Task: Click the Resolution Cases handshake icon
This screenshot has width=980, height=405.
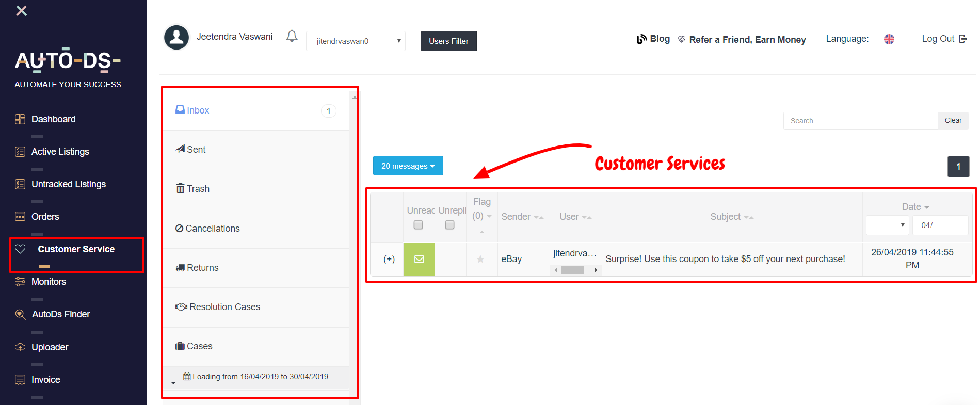Action: tap(181, 307)
